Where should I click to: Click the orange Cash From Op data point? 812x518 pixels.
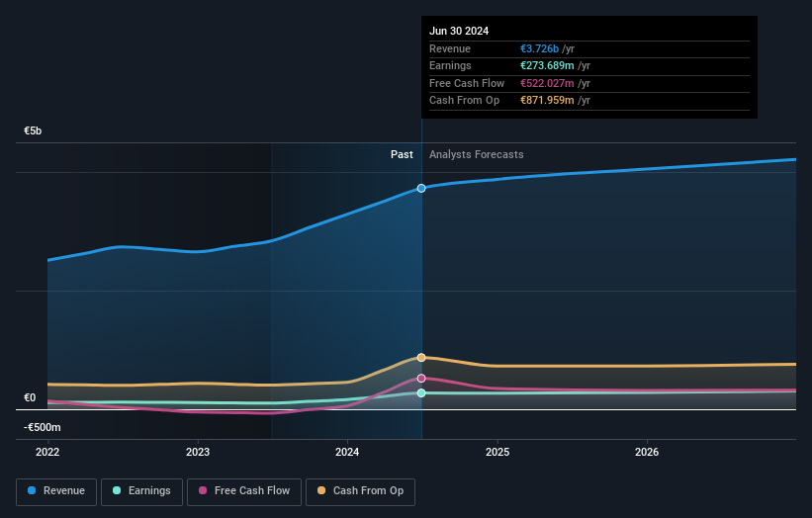[421, 358]
